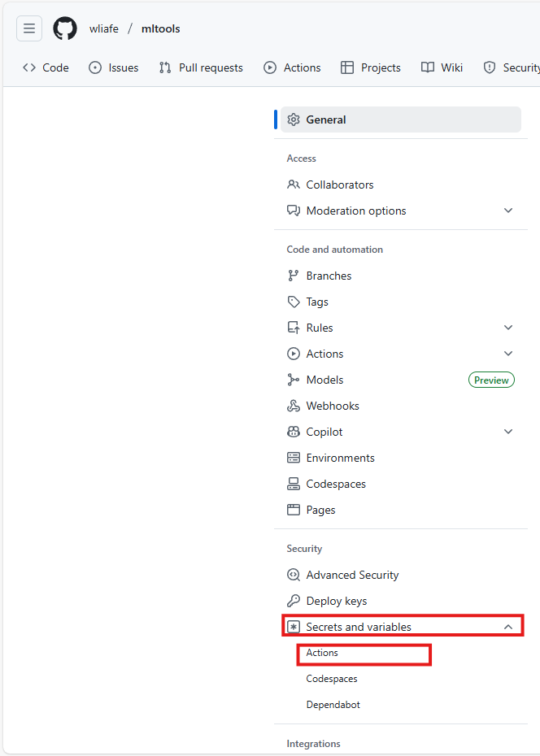Click the Deploy keys key icon
The height and width of the screenshot is (756, 540).
(x=294, y=601)
